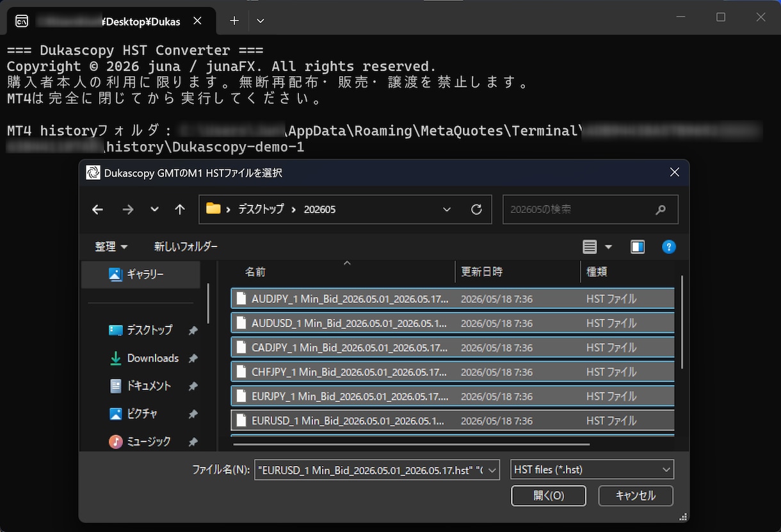The image size is (781, 532).
Task: Click the navigation pane vertical scrollbar
Action: pos(207,303)
